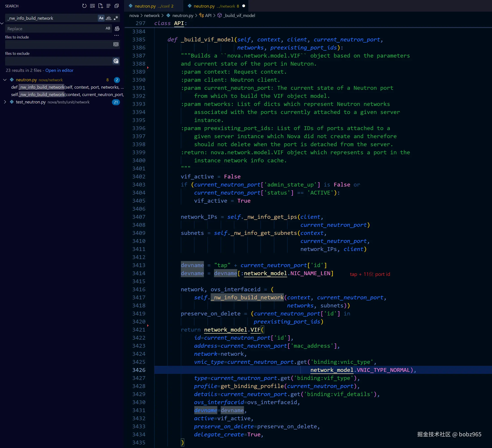
Task: Click the network breadcrumb segment
Action: 152,15
